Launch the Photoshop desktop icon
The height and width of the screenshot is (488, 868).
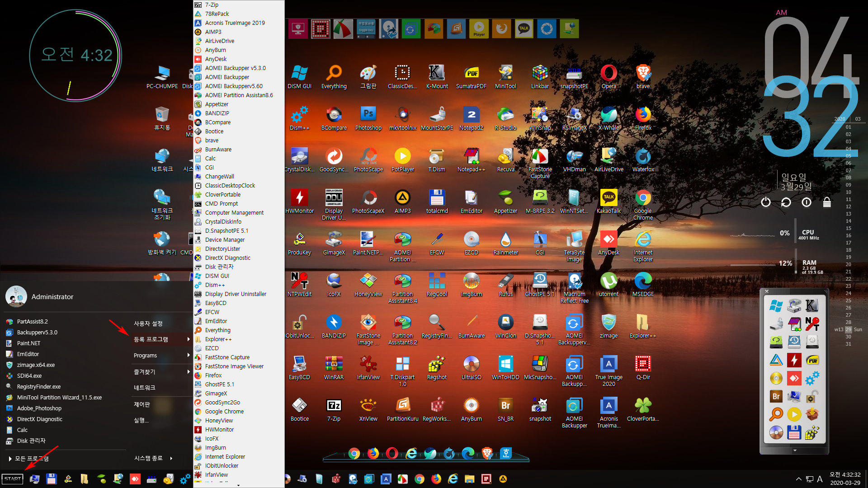pyautogui.click(x=368, y=118)
